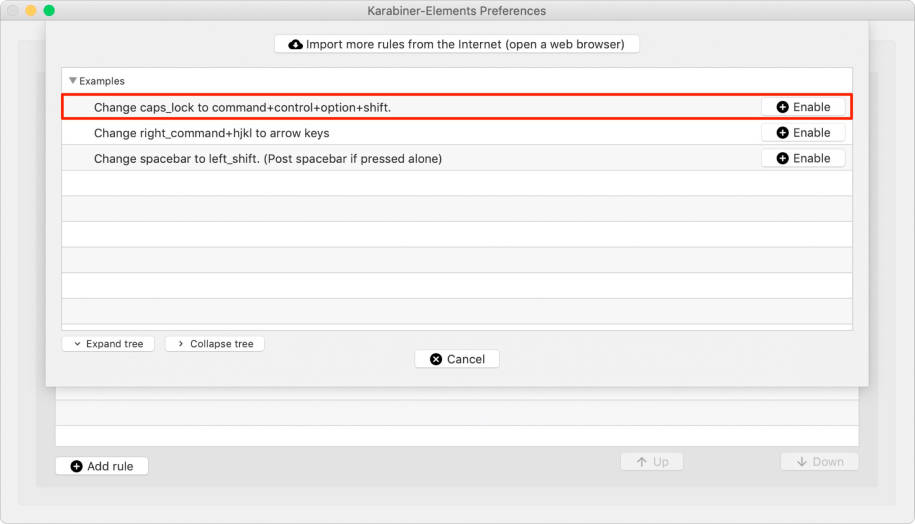Cancel the rule import sheet
The image size is (915, 524).
(x=457, y=359)
